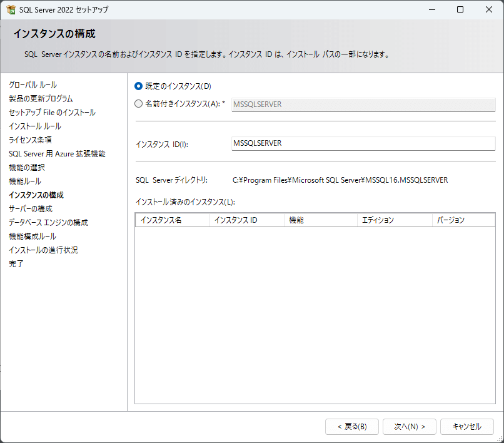Click the named instance MSSQLSERVER field
Screen dimensions: 504x443
coord(363,104)
